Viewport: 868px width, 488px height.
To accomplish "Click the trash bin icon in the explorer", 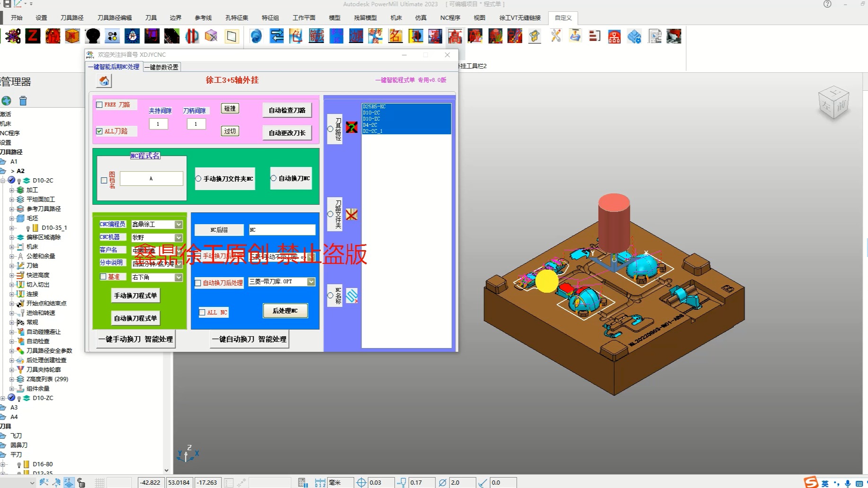I will coord(23,100).
